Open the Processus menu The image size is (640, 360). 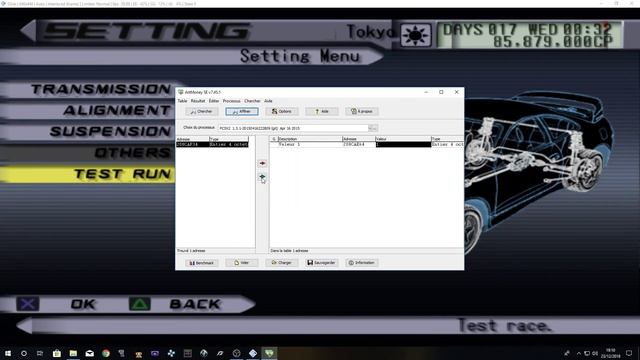tap(231, 101)
